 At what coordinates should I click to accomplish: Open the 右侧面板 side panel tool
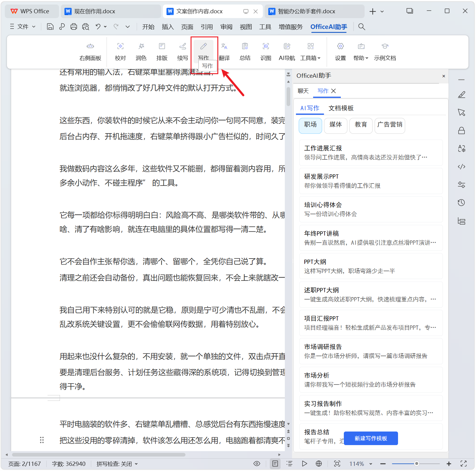pos(90,52)
